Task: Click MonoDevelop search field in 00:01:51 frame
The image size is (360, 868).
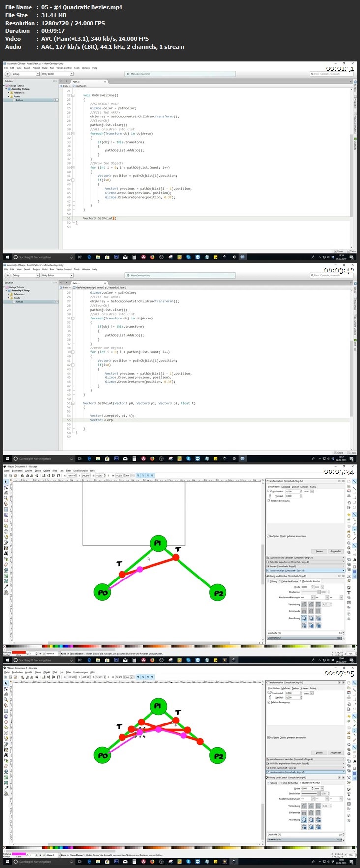Action: [330, 74]
